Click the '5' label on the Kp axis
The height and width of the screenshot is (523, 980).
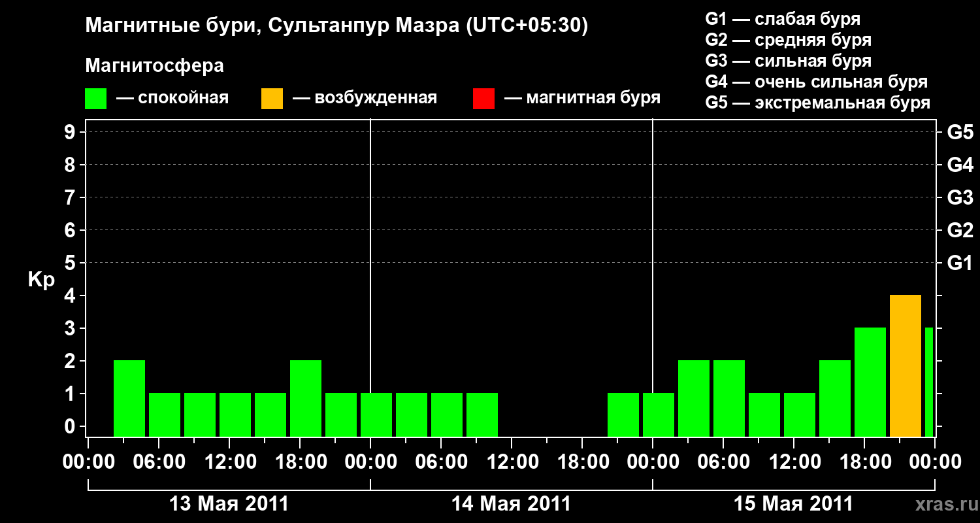[x=71, y=263]
